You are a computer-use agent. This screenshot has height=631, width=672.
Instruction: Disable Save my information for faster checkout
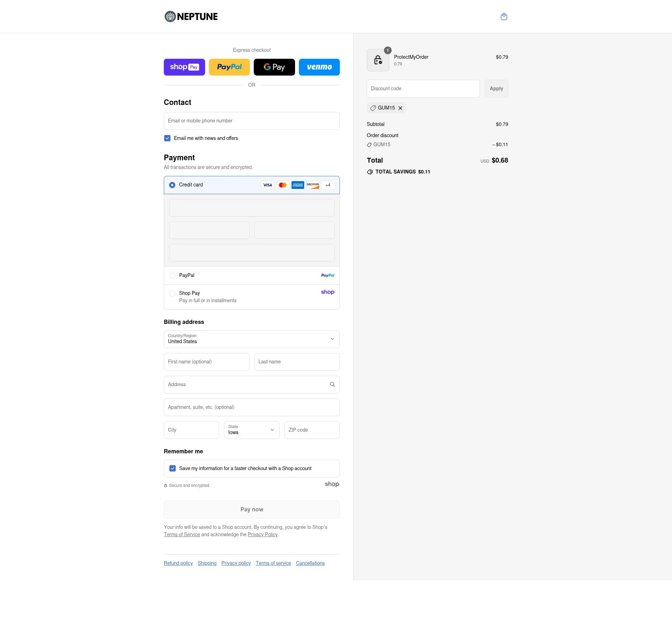173,468
